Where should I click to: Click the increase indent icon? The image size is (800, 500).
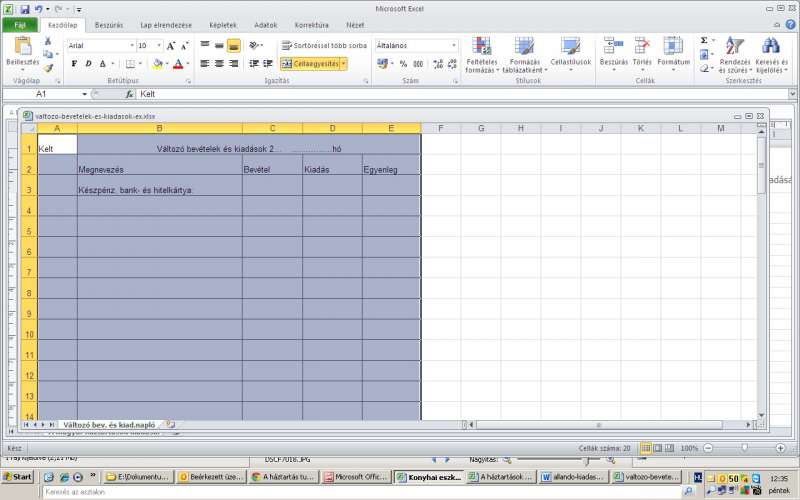[x=268, y=64]
